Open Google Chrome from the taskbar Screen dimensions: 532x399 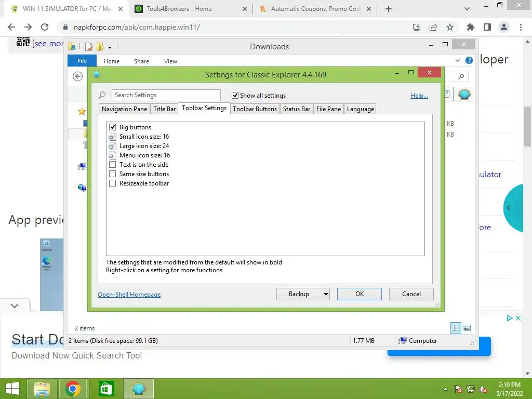pyautogui.click(x=73, y=389)
